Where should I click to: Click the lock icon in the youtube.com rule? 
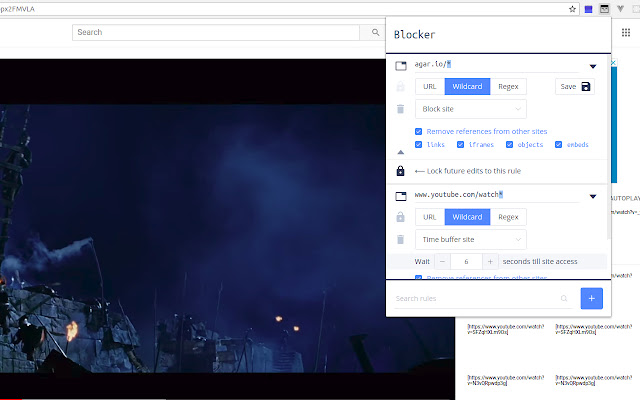(x=400, y=217)
